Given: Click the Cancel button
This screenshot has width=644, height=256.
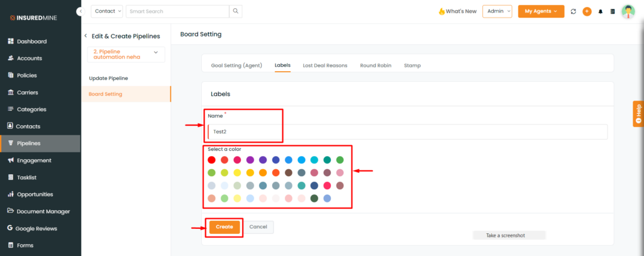Looking at the screenshot, I should (258, 227).
